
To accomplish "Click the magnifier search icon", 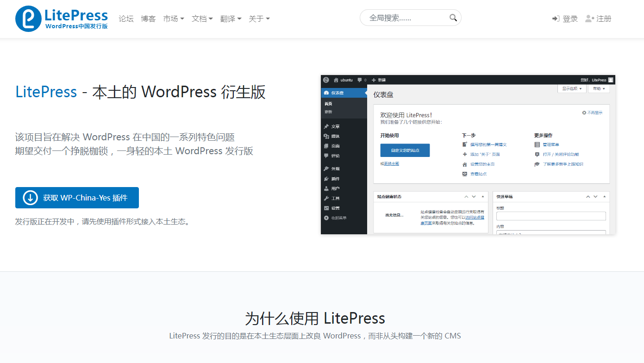I will point(453,18).
